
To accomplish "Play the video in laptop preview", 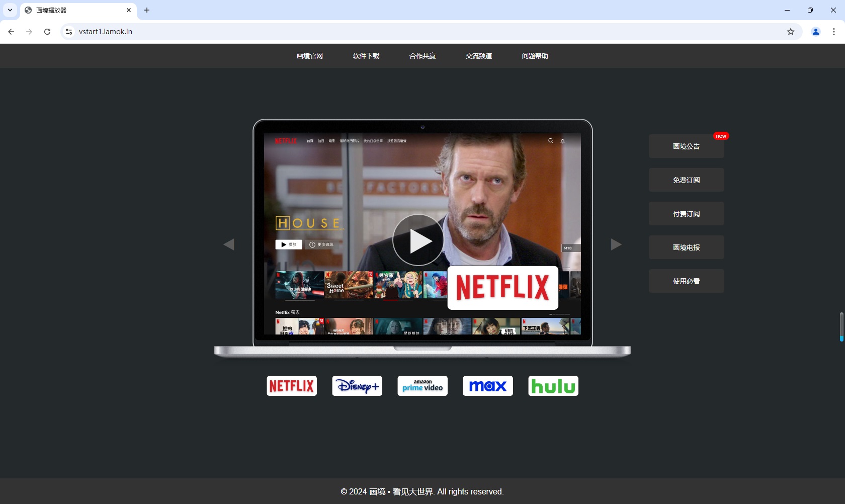I will pyautogui.click(x=418, y=240).
